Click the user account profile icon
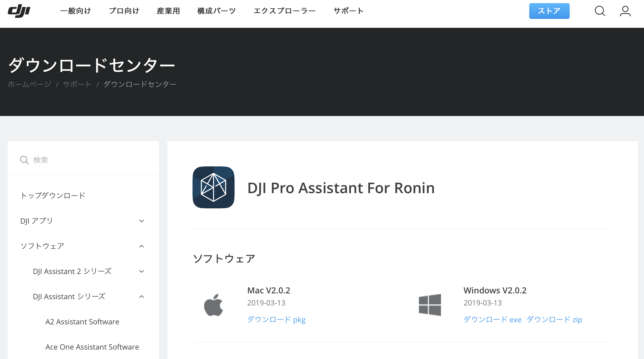The height and width of the screenshot is (359, 644). (x=625, y=11)
